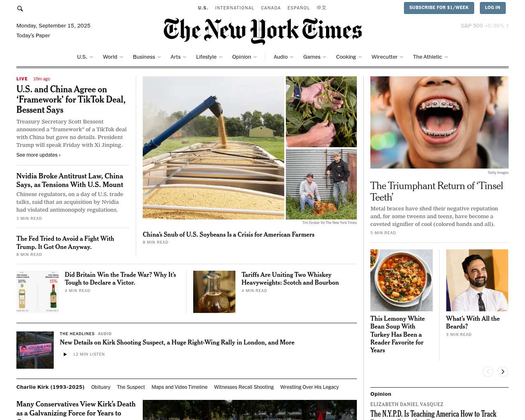Click The New York Times logo
Viewport: 525px width, 420px height.
click(262, 31)
